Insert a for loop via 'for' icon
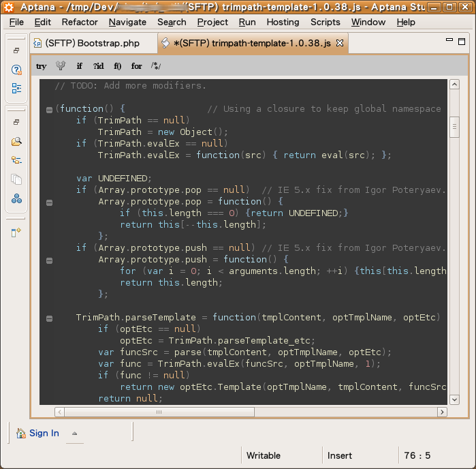Screen dimensions: 476x469 click(x=137, y=65)
